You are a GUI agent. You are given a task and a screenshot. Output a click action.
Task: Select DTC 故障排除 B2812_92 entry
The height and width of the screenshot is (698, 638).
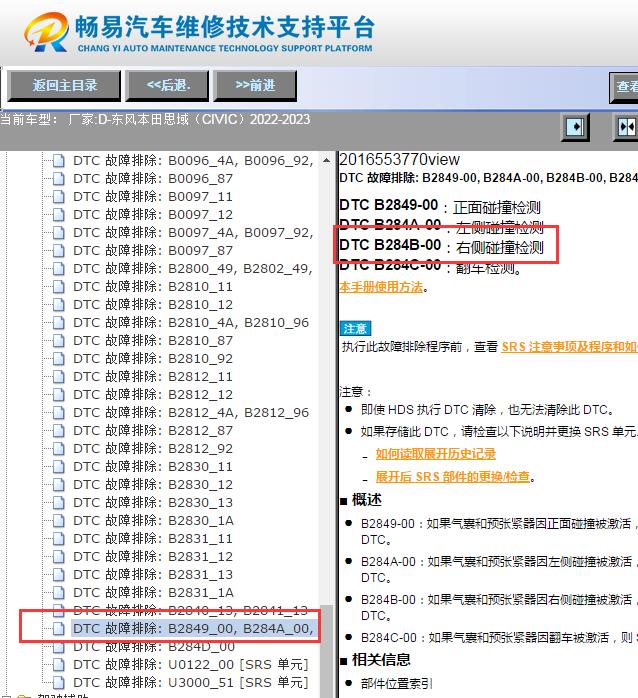click(x=153, y=448)
